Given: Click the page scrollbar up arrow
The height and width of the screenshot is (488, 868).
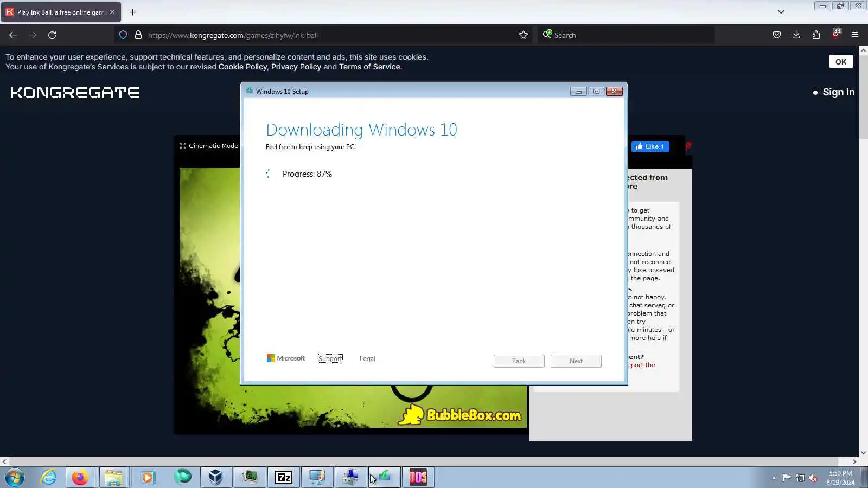Looking at the screenshot, I should point(863,50).
